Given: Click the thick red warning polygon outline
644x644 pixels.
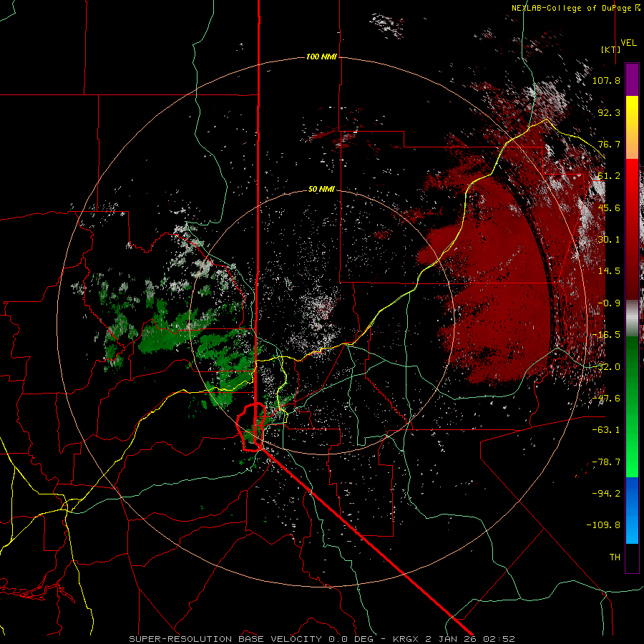Looking at the screenshot, I should click(x=251, y=427).
